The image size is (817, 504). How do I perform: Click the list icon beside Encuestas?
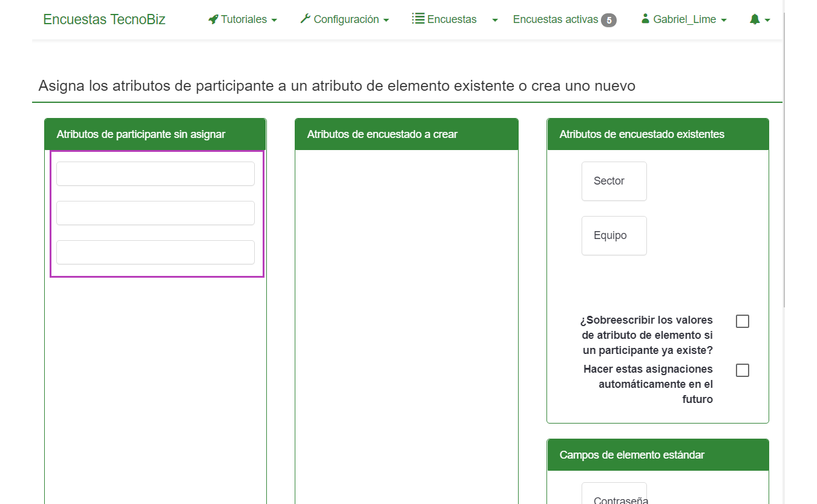click(418, 19)
